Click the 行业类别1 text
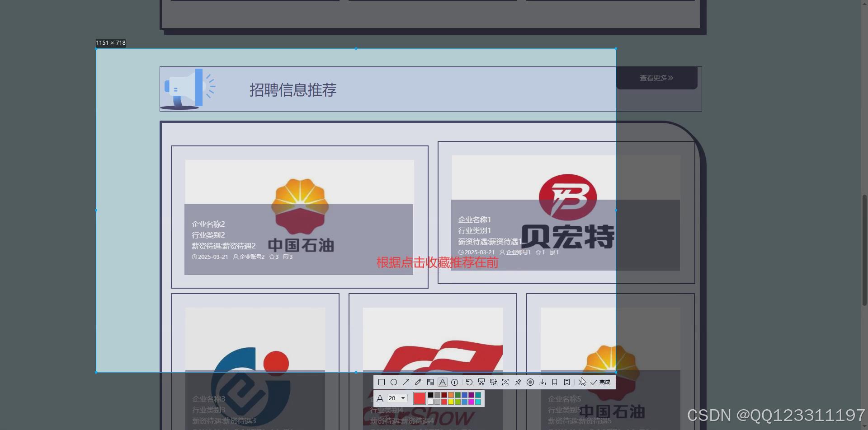Viewport: 868px width, 430px height. click(x=475, y=230)
